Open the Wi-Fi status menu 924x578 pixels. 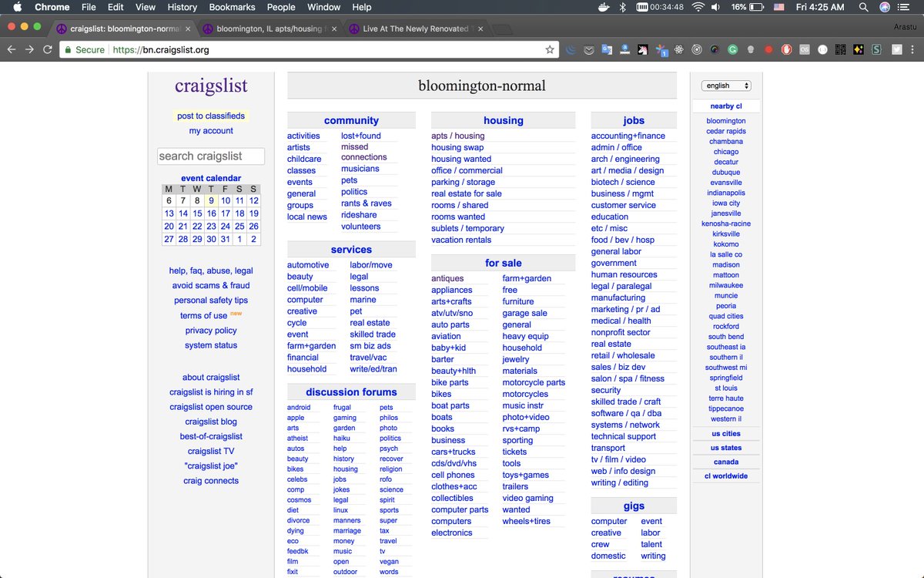698,7
